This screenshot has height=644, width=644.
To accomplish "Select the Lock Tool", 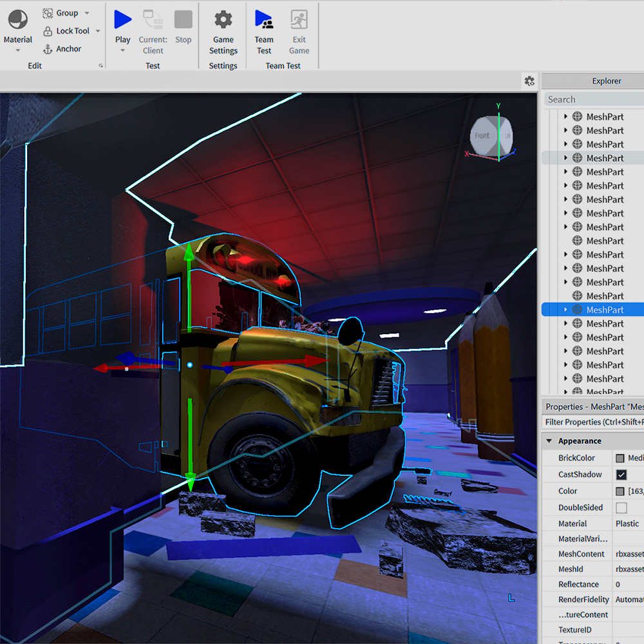I will tap(66, 31).
